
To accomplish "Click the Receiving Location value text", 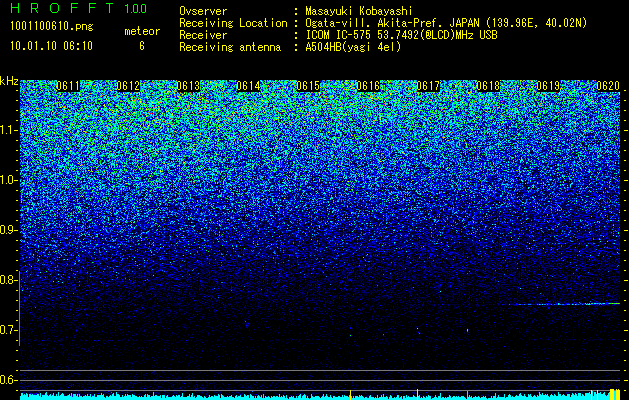I will pos(446,23).
